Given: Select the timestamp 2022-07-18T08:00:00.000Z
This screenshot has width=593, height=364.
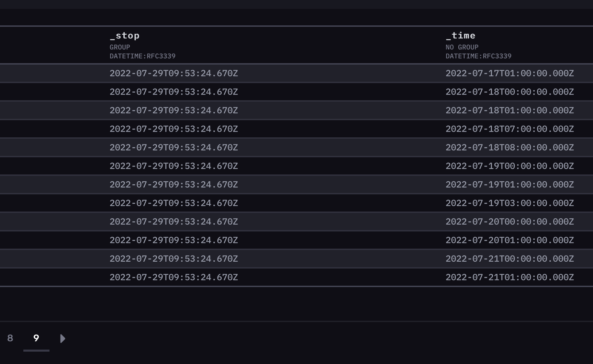Looking at the screenshot, I should (510, 148).
